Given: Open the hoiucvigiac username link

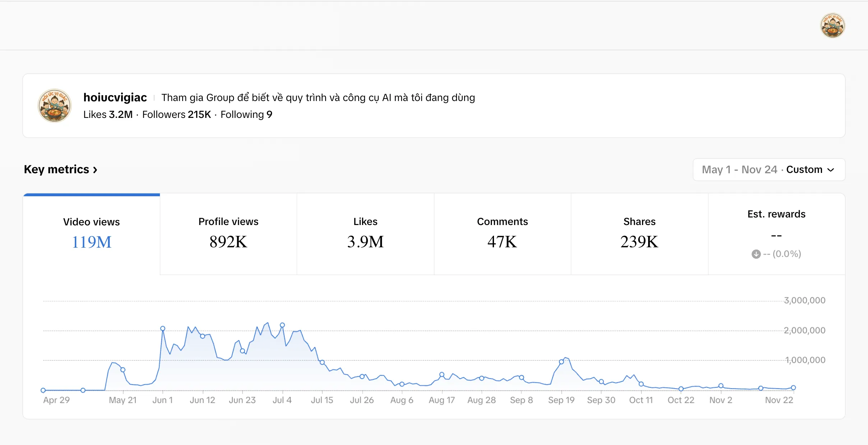Looking at the screenshot, I should coord(115,97).
